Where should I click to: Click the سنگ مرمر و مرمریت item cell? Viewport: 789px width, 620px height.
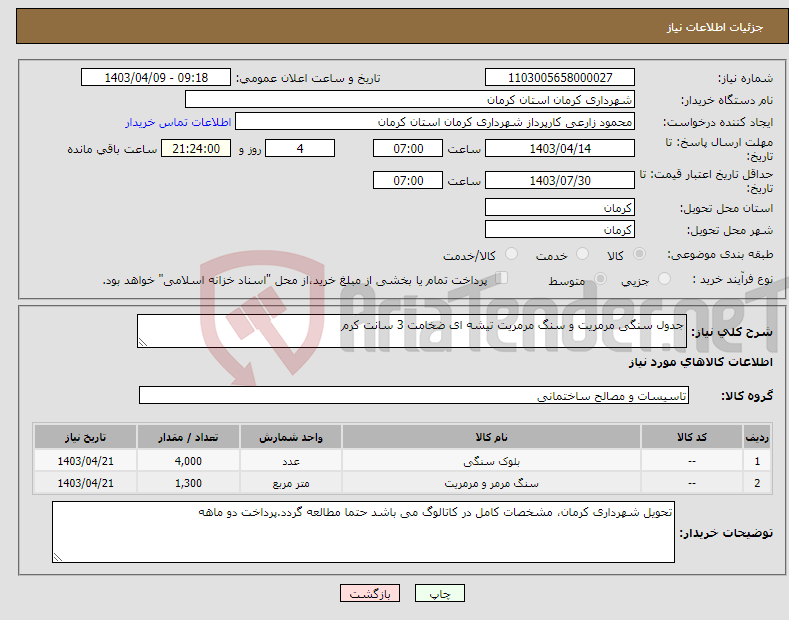click(491, 483)
